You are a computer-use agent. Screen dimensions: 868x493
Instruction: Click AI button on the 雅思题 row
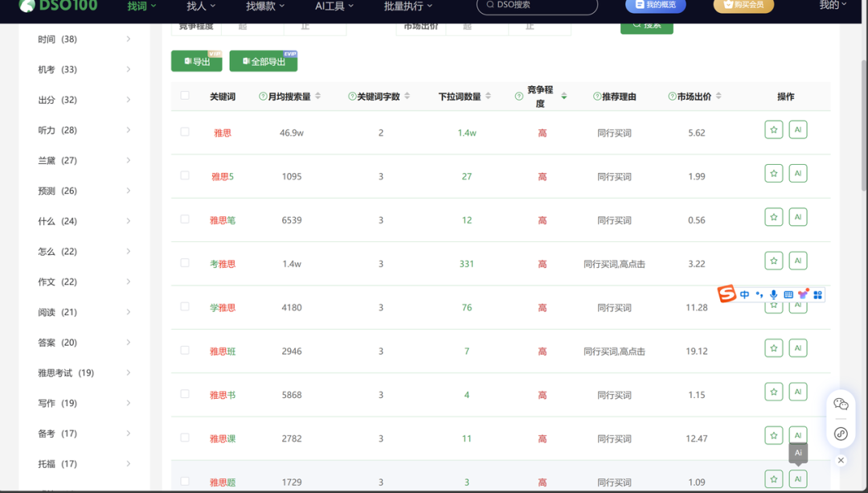pos(797,478)
